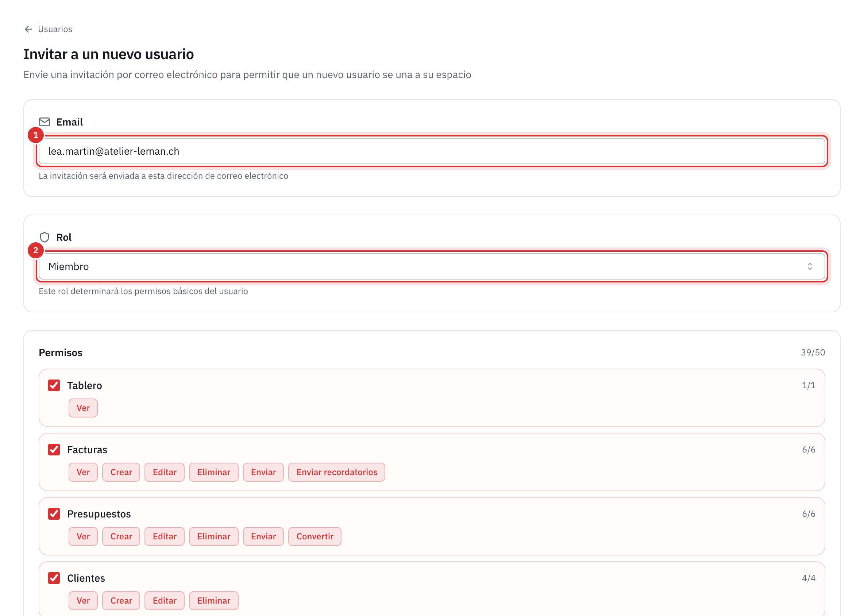Focus the email address input field
The width and height of the screenshot is (864, 616).
click(x=432, y=151)
